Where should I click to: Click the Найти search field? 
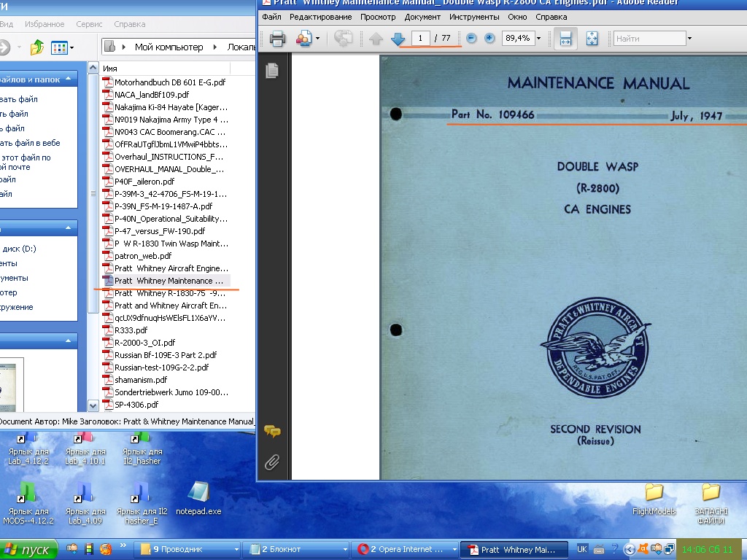[x=649, y=39]
